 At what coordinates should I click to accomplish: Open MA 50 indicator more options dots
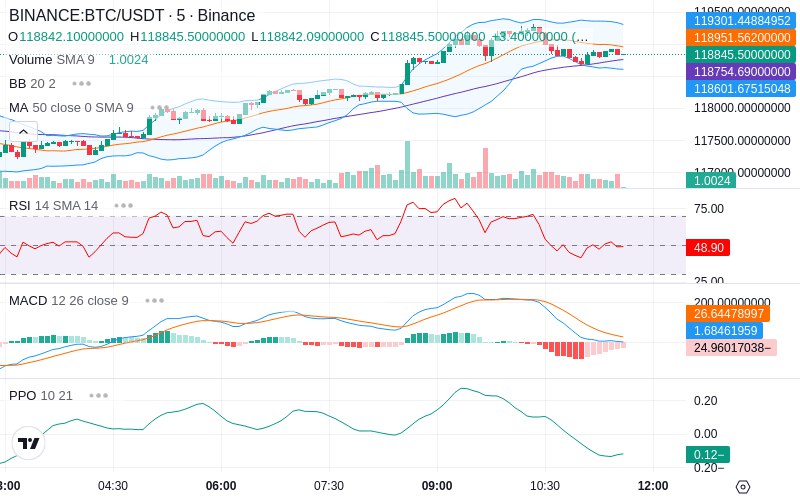pyautogui.click(x=160, y=108)
